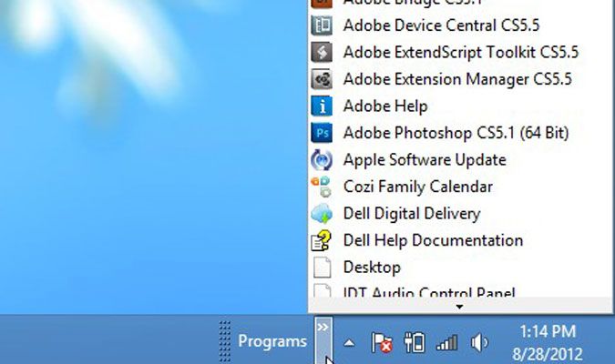Choose Adobe Photoshop CS5.1 (64 Bit)
This screenshot has height=364, width=615.
pos(456,133)
